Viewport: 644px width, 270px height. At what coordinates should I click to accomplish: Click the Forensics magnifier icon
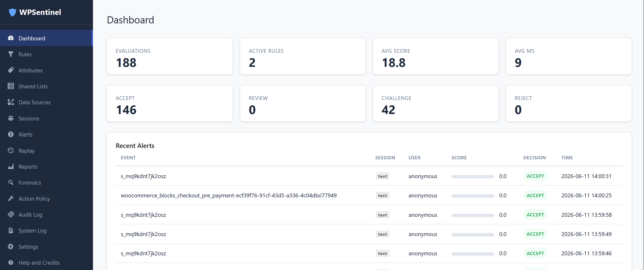coord(11,182)
